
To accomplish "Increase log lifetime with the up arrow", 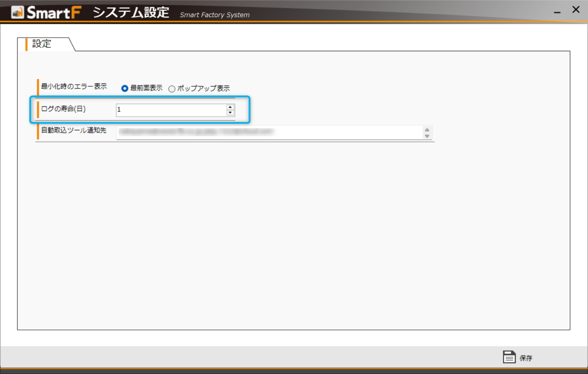I will [x=230, y=107].
